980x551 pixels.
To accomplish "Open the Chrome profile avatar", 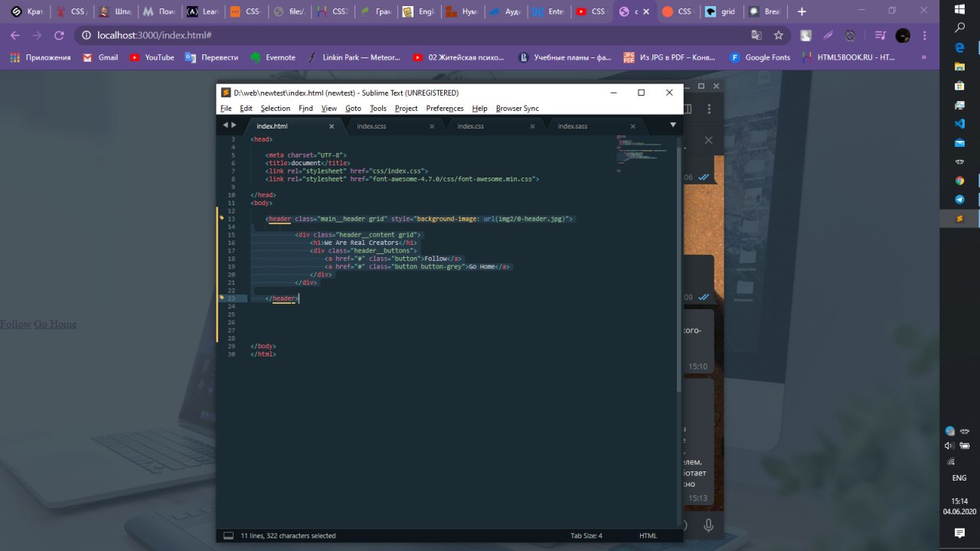I will click(x=903, y=35).
